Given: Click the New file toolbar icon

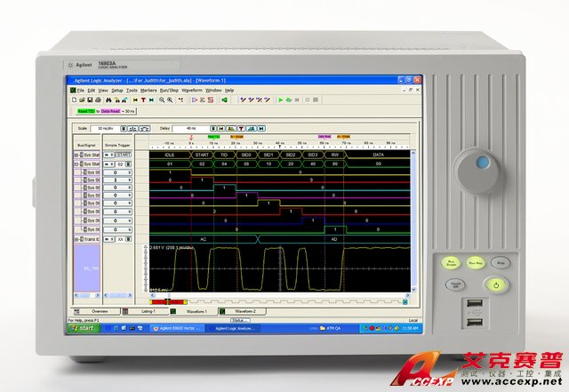Looking at the screenshot, I should [73, 100].
